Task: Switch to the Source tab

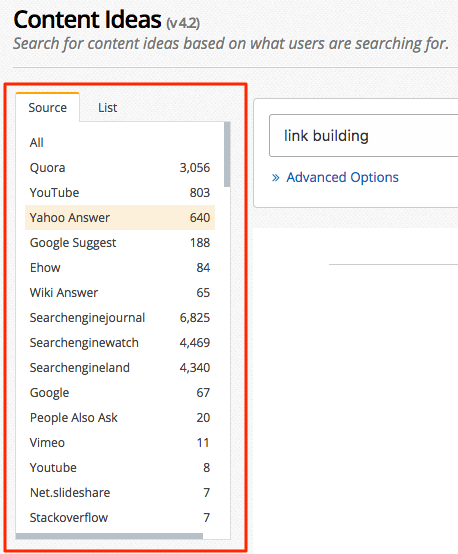Action: tap(47, 107)
